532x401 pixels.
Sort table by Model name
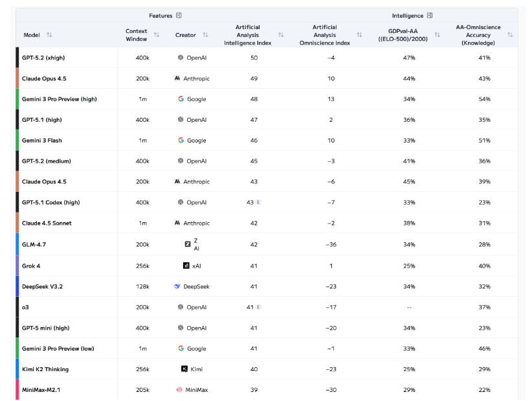click(x=49, y=35)
